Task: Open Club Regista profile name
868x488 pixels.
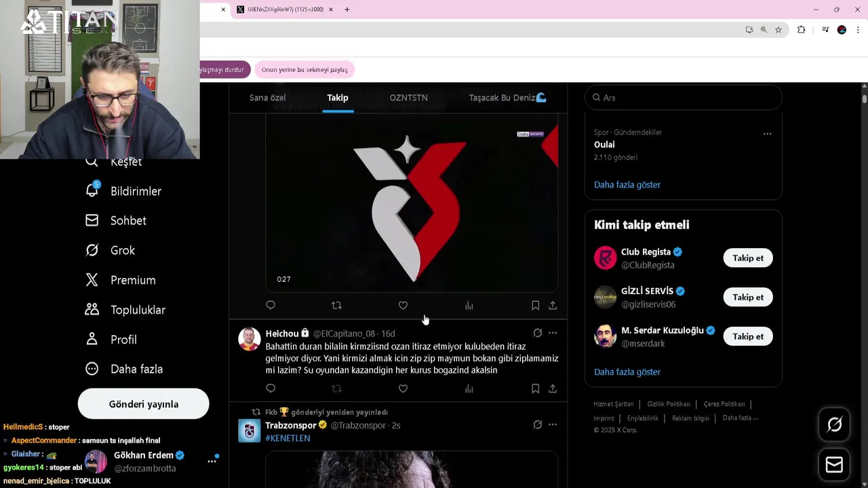Action: click(x=646, y=252)
